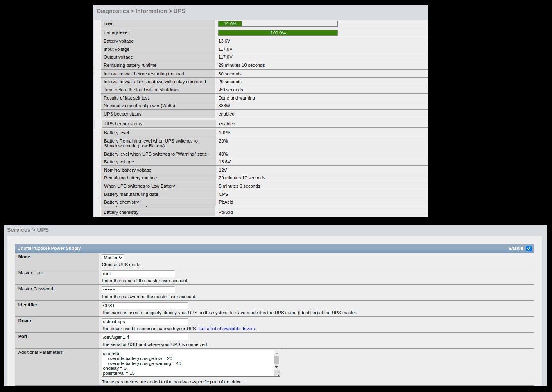Click the Port field showing /dev/ugen1.4

point(145,337)
